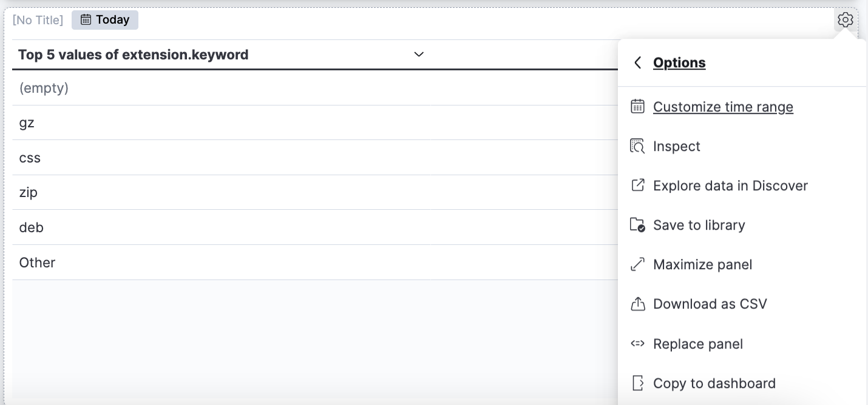Click the Save to library folder icon
The height and width of the screenshot is (405, 868).
637,225
